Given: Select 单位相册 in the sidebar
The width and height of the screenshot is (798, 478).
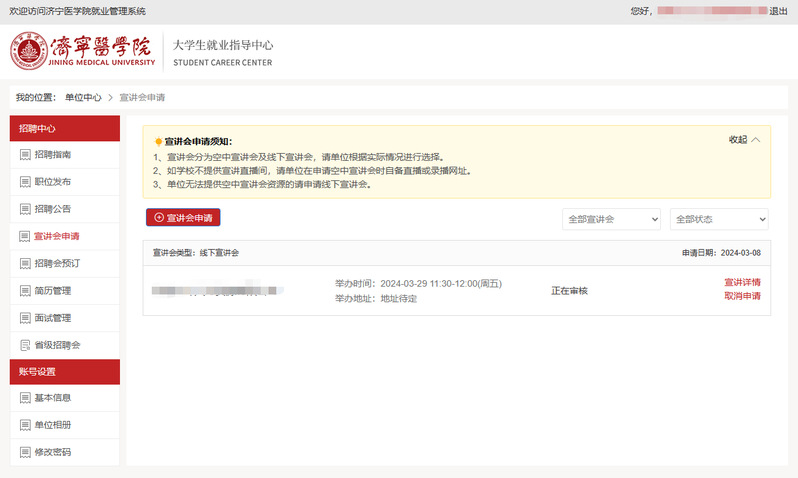Looking at the screenshot, I should click(x=52, y=425).
